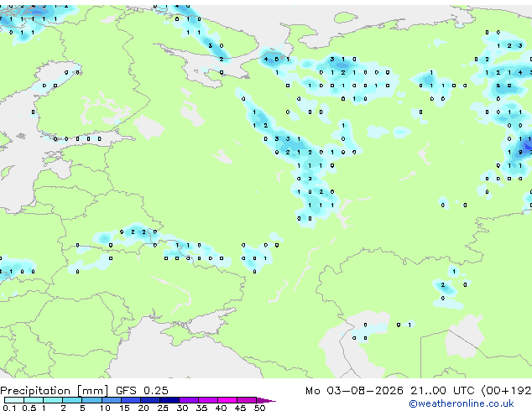Click the '30' legend scale value
Screen dimensions: 532x411
(x=182, y=408)
